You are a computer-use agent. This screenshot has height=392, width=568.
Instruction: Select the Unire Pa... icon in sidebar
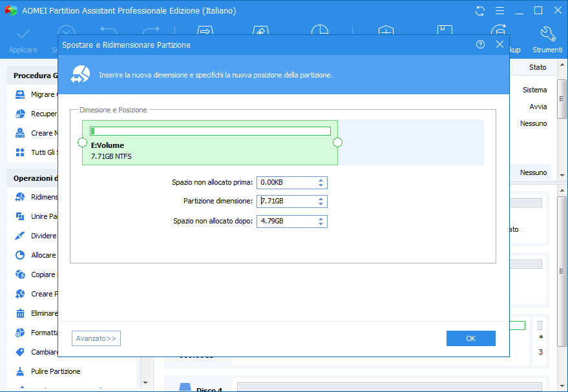coord(20,216)
